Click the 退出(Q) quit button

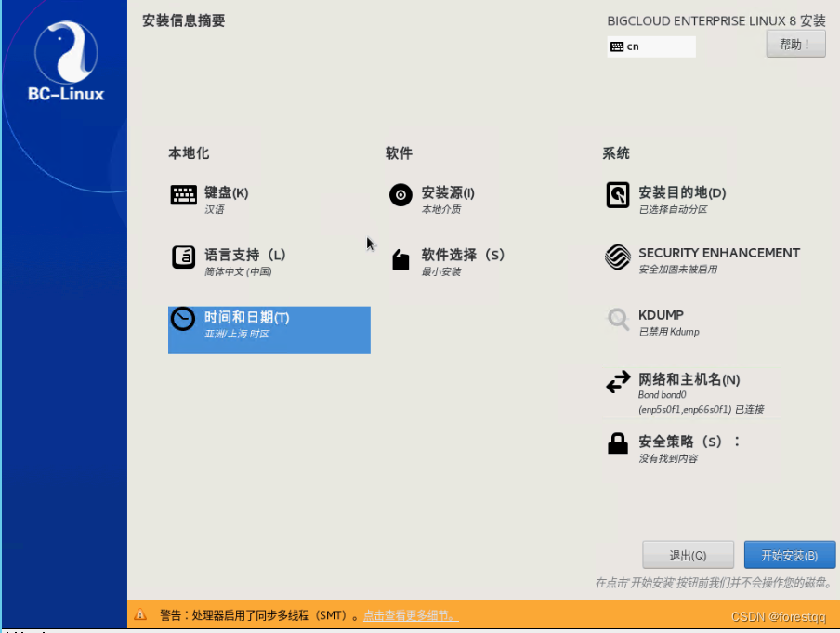(x=688, y=555)
